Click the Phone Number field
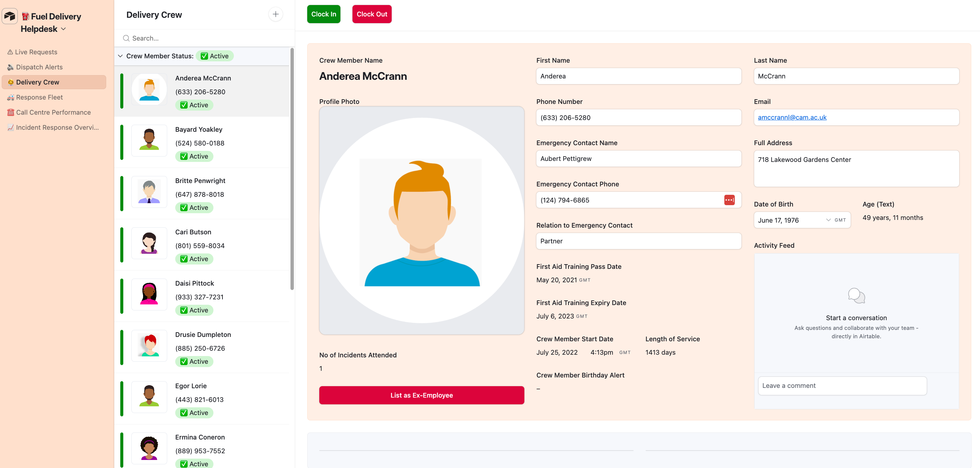Image resolution: width=980 pixels, height=468 pixels. tap(638, 117)
